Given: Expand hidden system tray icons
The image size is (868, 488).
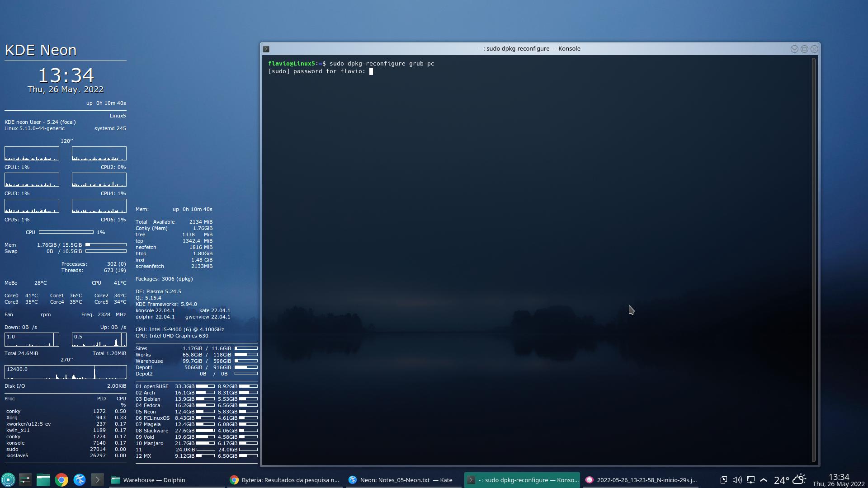Looking at the screenshot, I should 764,480.
